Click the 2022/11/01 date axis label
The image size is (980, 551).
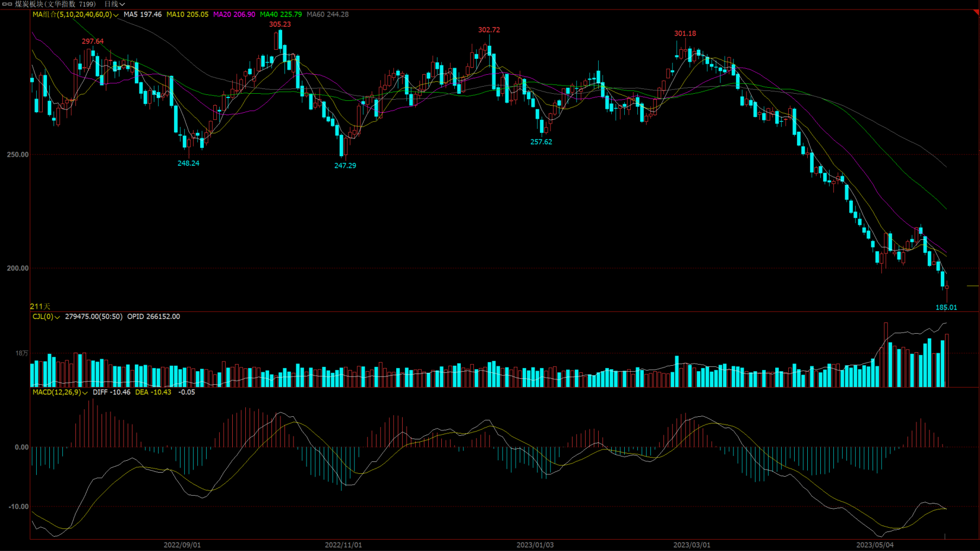click(x=343, y=545)
